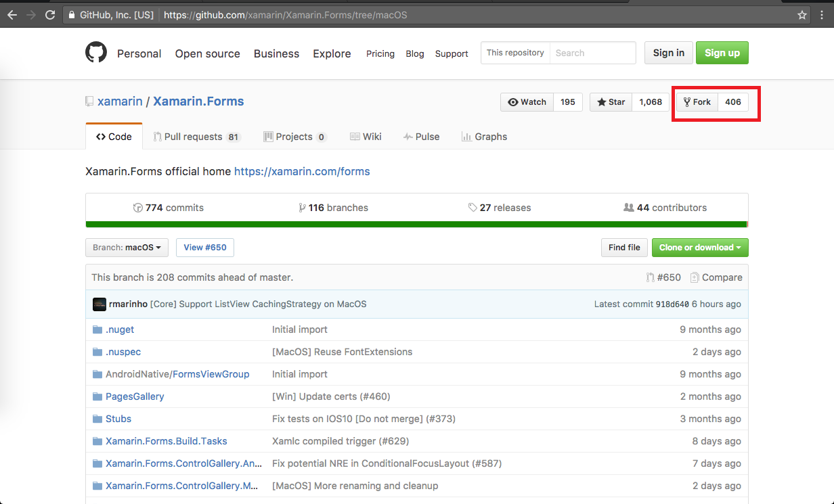The height and width of the screenshot is (504, 834).
Task: Open Open source in the top navigation
Action: click(208, 53)
